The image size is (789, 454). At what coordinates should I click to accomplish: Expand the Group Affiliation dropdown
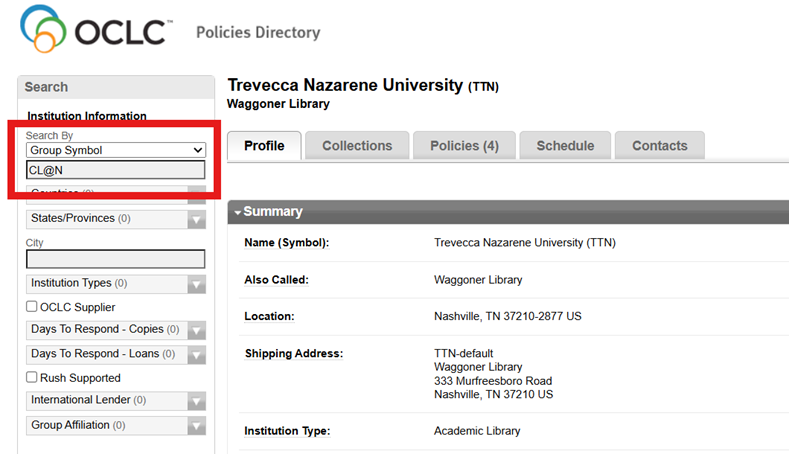(197, 426)
